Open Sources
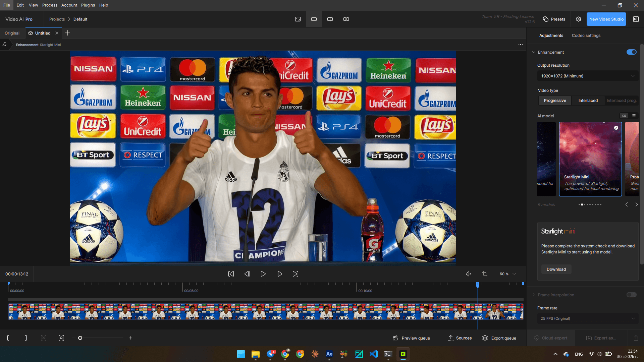This screenshot has width=644, height=362. (x=460, y=338)
